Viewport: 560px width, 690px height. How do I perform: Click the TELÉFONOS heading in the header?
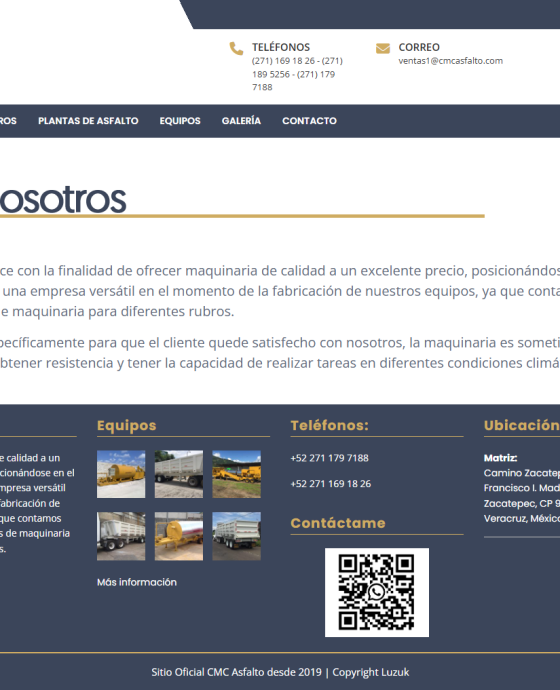click(x=281, y=47)
